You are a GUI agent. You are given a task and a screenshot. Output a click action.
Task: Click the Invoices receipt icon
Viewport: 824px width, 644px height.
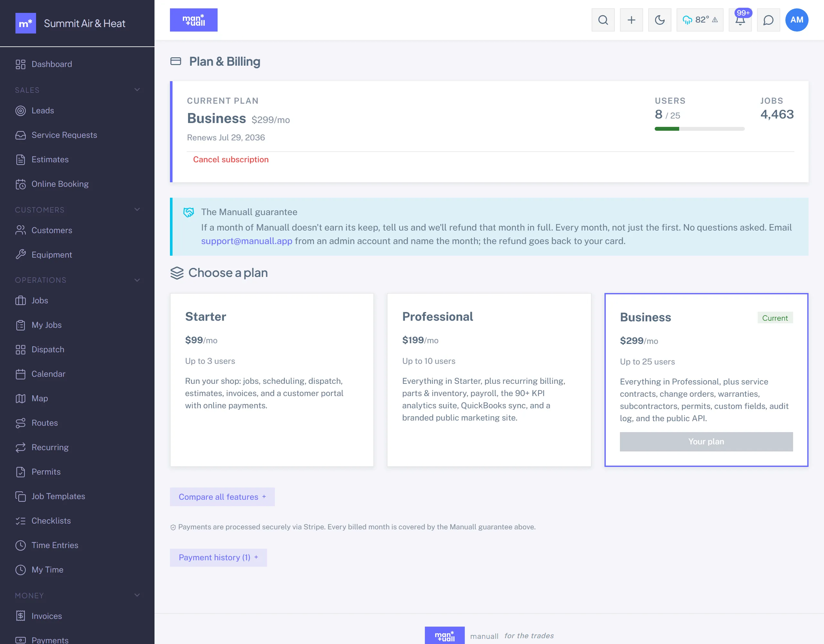pyautogui.click(x=20, y=616)
